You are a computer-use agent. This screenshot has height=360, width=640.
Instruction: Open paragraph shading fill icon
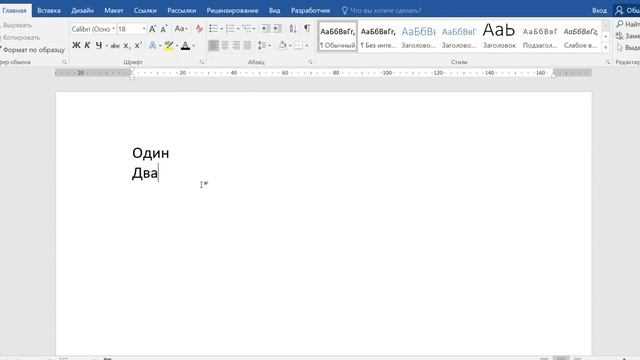pyautogui.click(x=283, y=45)
